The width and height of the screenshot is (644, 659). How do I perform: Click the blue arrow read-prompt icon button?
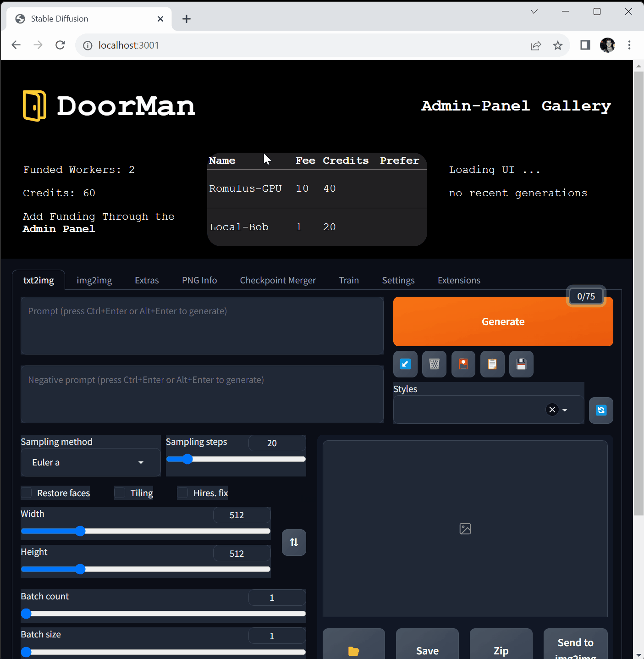[405, 364]
